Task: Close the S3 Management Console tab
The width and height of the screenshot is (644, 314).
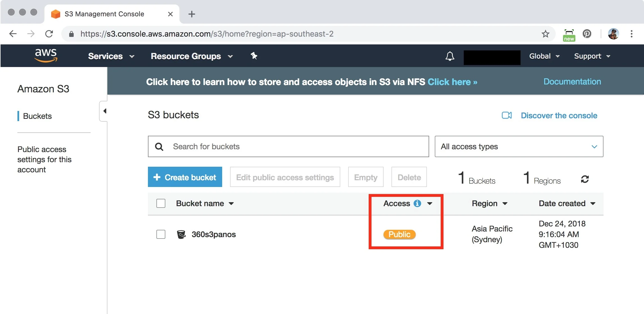Action: [170, 14]
